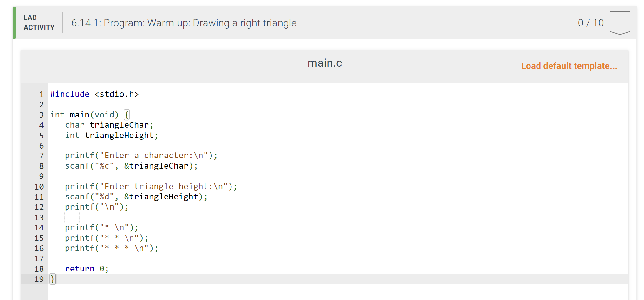Click the Enter a character printf line
The width and height of the screenshot is (644, 300).
tap(141, 156)
